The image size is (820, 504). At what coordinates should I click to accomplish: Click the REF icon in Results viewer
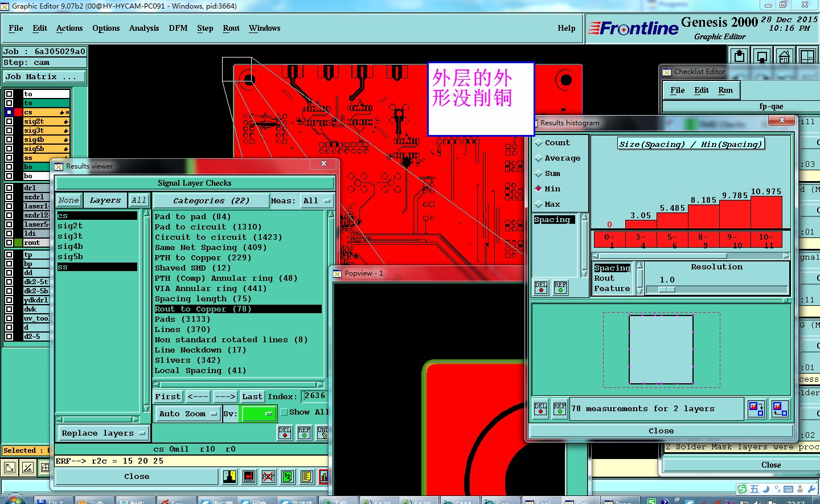point(304,432)
